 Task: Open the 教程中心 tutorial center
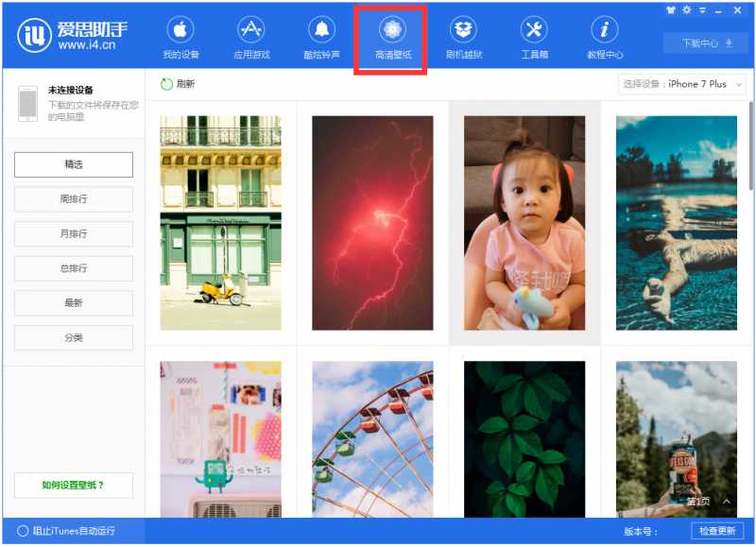(605, 38)
